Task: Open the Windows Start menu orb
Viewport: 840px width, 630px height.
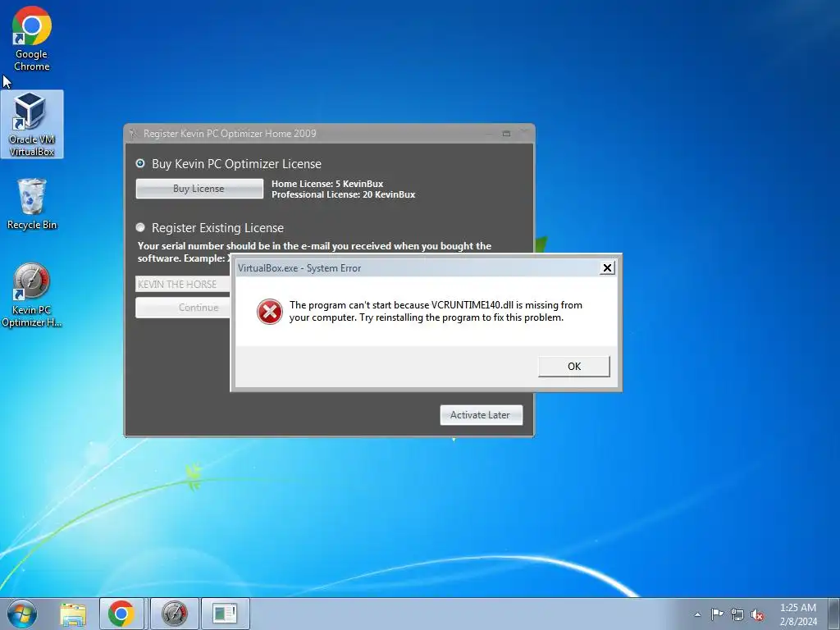Action: tap(22, 614)
